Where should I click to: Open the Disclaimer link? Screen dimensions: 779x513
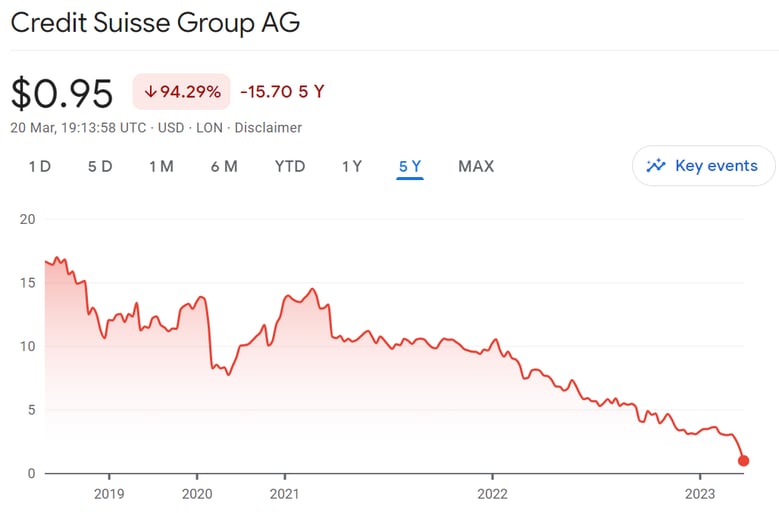tap(268, 128)
